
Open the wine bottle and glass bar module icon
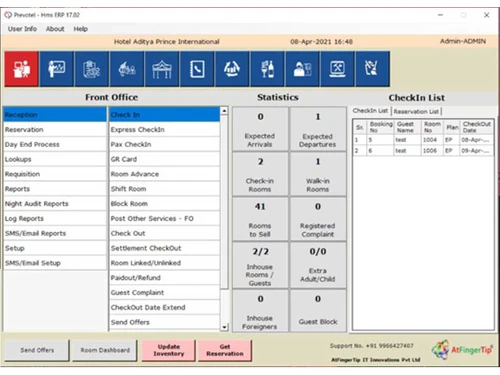click(x=267, y=69)
